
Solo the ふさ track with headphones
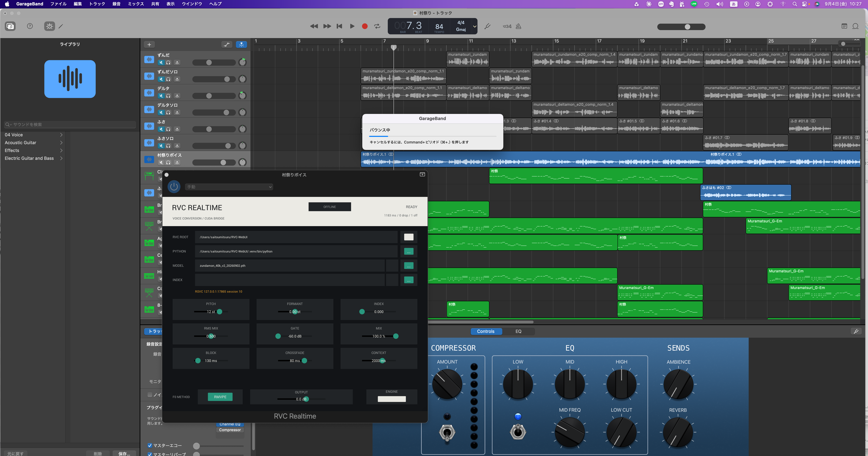pyautogui.click(x=168, y=129)
